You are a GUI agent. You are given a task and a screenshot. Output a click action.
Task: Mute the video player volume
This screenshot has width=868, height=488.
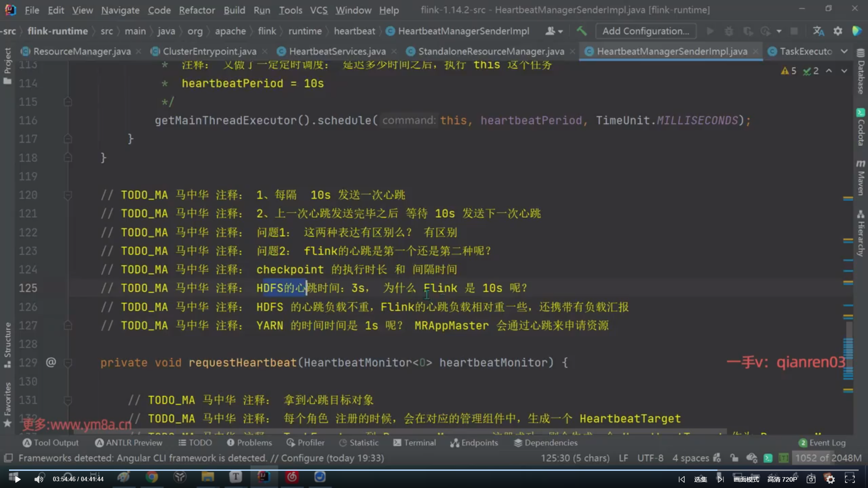click(x=39, y=479)
